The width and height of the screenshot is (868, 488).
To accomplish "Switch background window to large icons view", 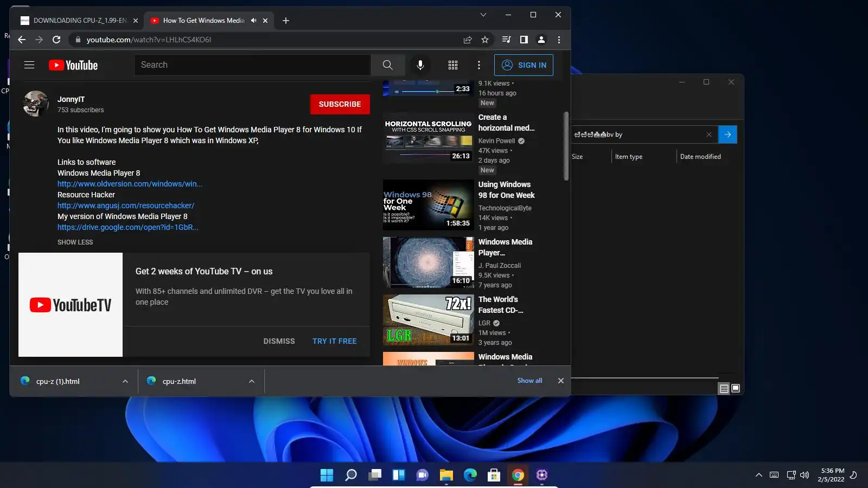I will click(x=736, y=388).
